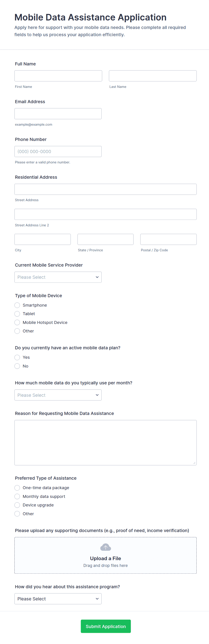Choose One-time data package option
Image resolution: width=209 pixels, height=644 pixels.
pos(17,488)
